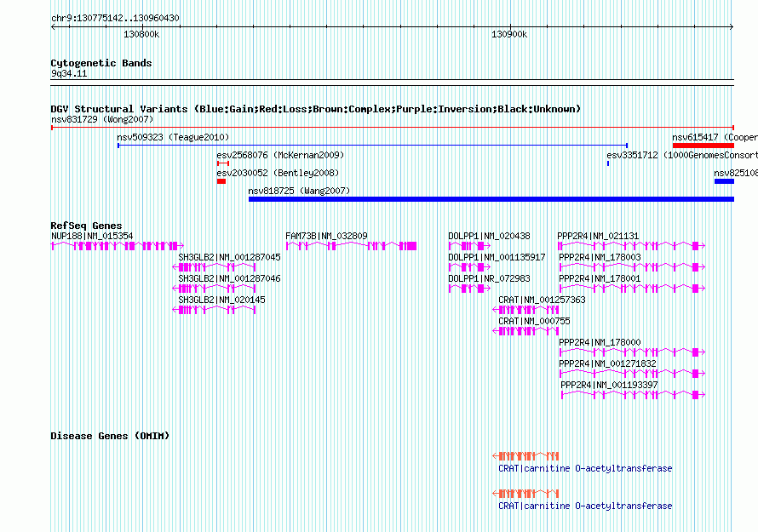Select the thick blue nsv818725 gain bar
This screenshot has height=532, width=758.
tap(491, 199)
